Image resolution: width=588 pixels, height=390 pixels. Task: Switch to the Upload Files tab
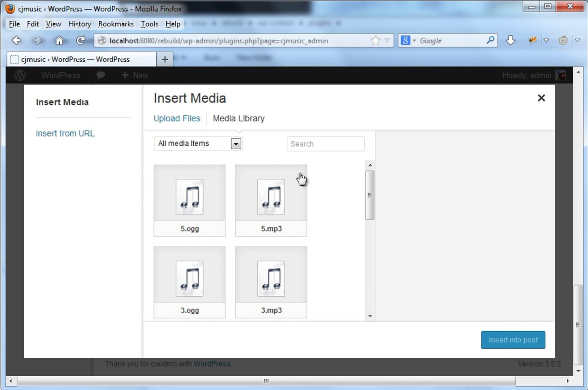177,118
